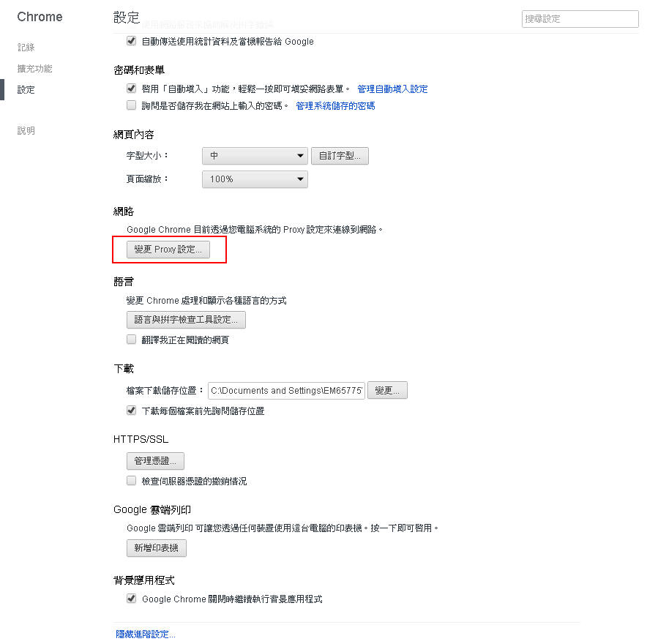Click the 網路 section heading
647x644 pixels.
pyautogui.click(x=124, y=211)
